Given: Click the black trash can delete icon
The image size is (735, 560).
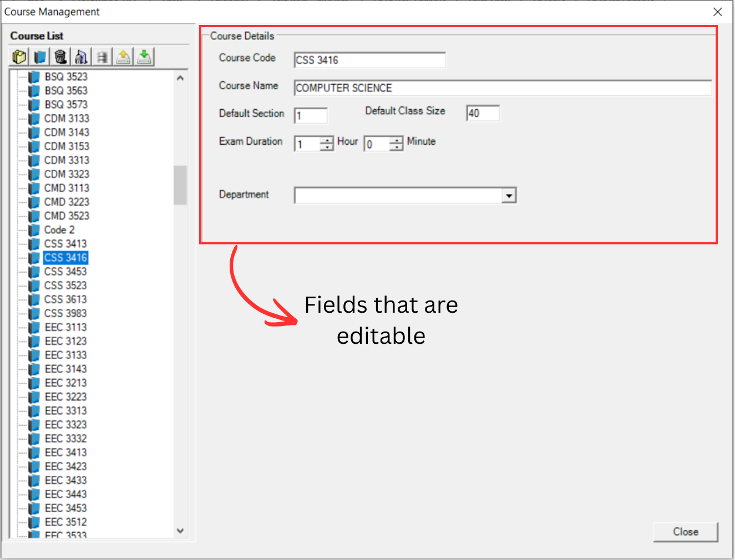Looking at the screenshot, I should [60, 57].
